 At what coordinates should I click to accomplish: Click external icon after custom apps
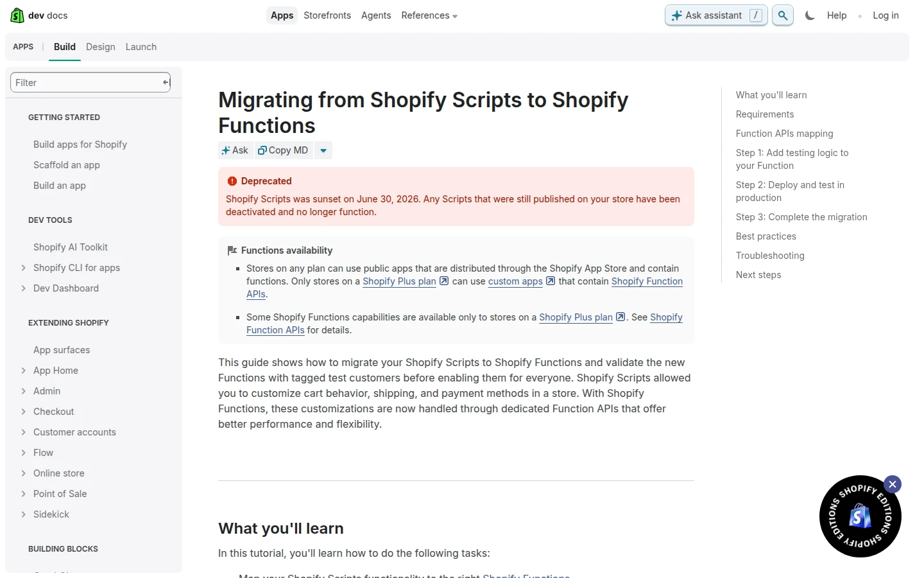(x=551, y=281)
